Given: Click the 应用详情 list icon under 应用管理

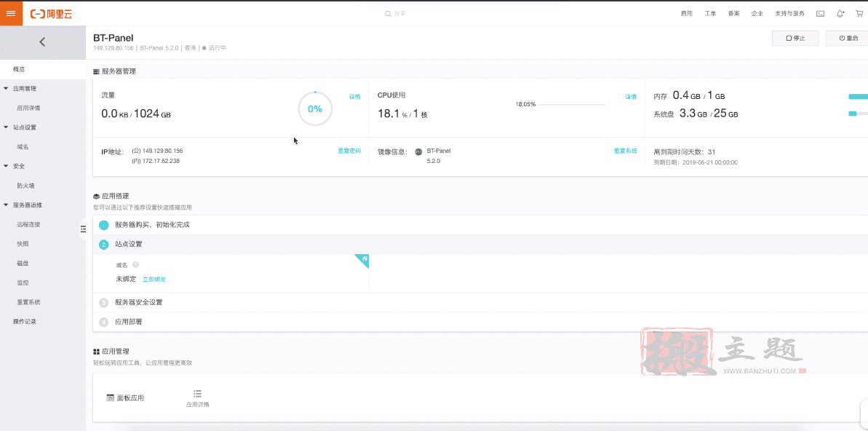Looking at the screenshot, I should (197, 394).
